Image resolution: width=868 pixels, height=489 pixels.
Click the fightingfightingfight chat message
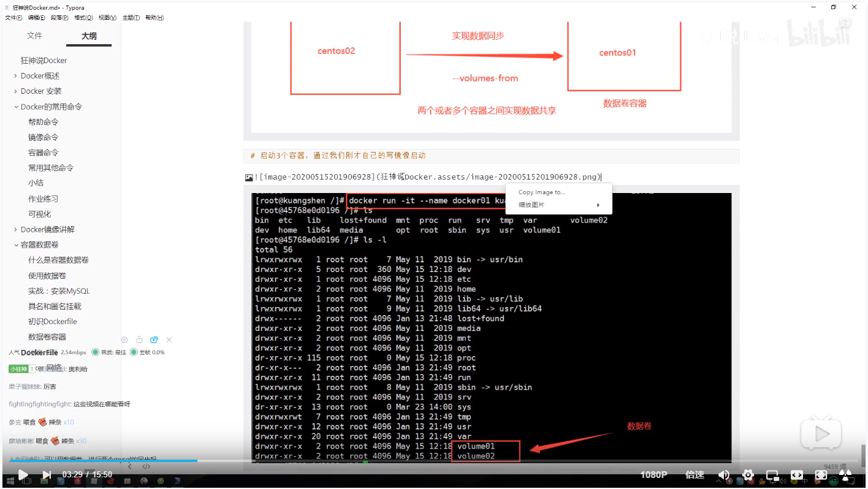(69, 404)
